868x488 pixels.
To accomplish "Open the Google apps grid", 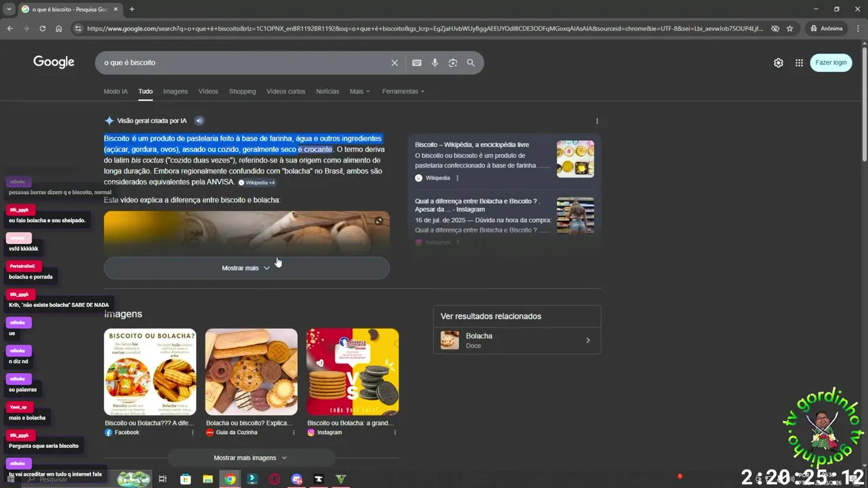I will (x=800, y=62).
